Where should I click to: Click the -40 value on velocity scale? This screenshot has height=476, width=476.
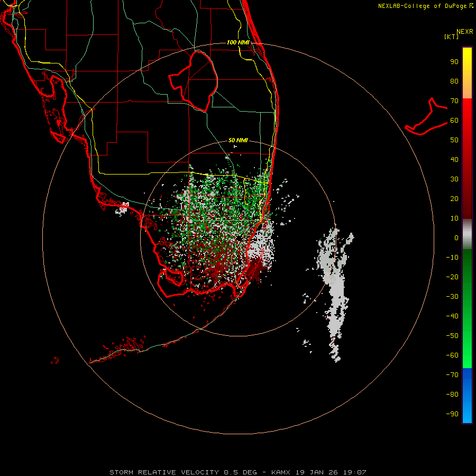452,316
